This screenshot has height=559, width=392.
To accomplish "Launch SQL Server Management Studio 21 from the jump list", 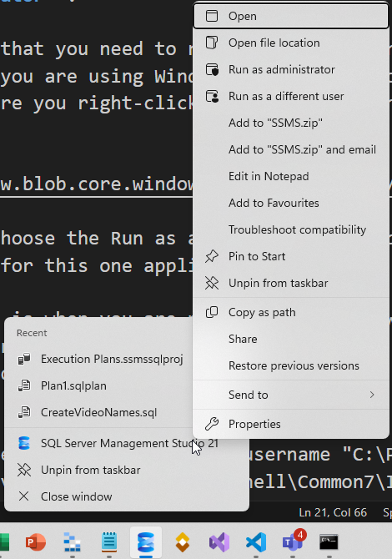I will point(127,443).
